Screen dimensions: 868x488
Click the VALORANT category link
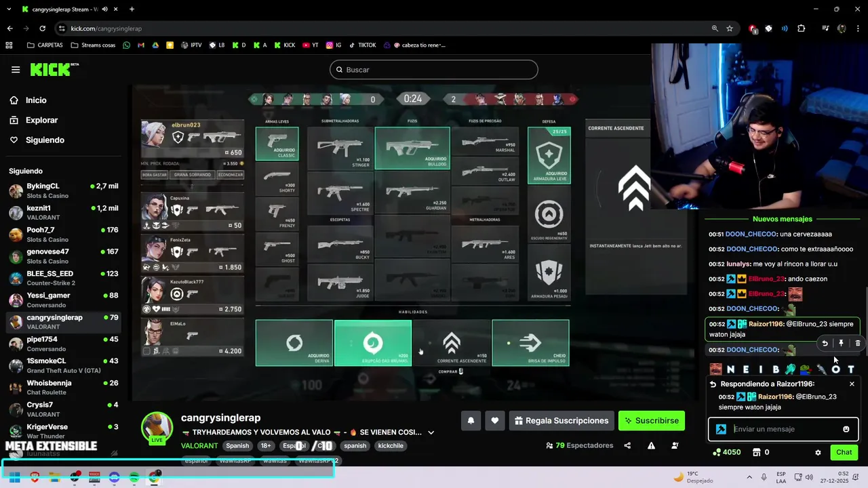(x=199, y=446)
